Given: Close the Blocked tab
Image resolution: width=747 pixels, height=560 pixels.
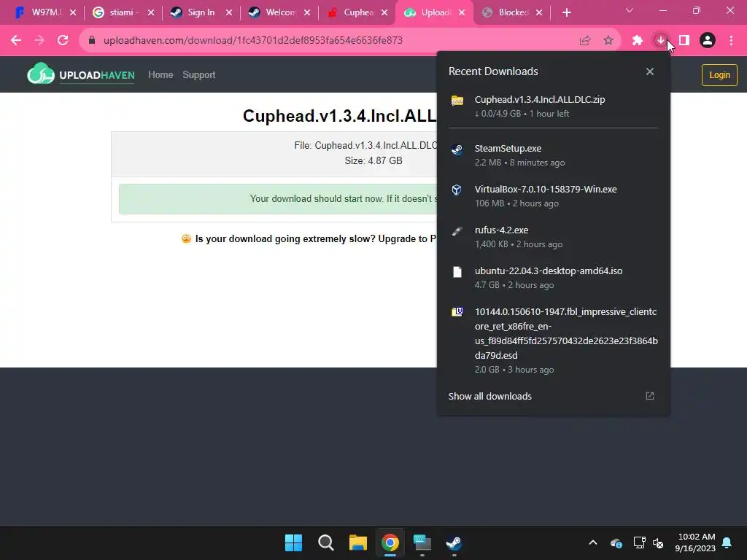Looking at the screenshot, I should click(539, 12).
